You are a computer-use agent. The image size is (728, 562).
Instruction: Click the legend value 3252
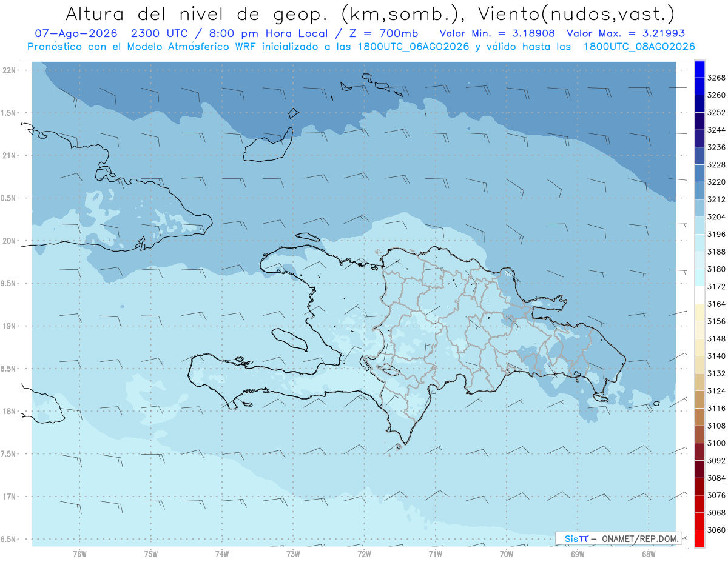(716, 112)
